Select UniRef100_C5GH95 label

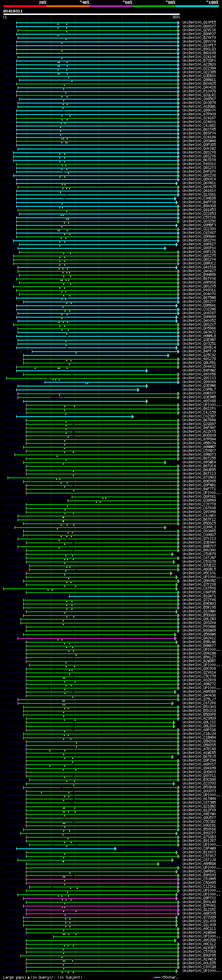click(x=199, y=883)
